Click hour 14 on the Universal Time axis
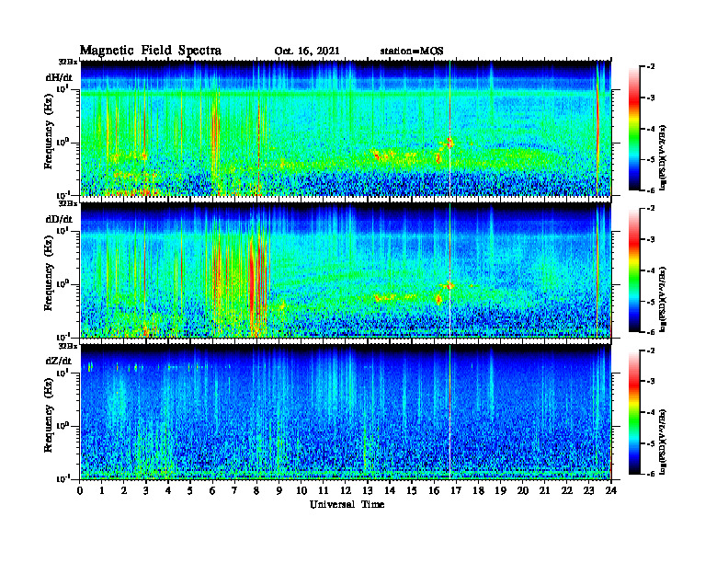This screenshot has width=728, height=563. 390,490
